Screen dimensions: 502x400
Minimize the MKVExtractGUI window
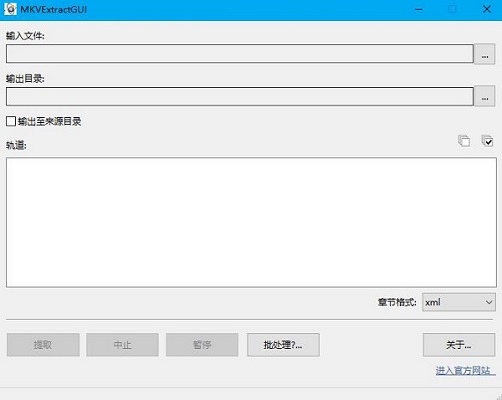pos(419,9)
